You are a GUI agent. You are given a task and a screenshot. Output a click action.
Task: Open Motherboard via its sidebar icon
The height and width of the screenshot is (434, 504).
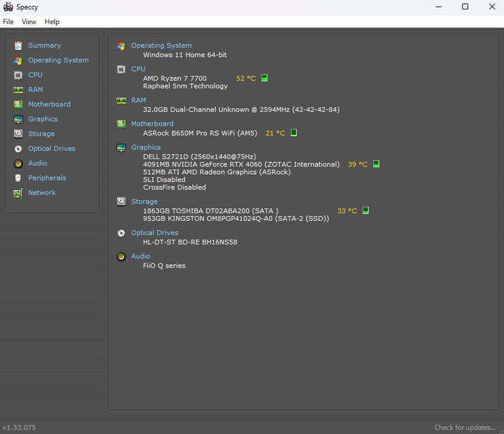18,105
